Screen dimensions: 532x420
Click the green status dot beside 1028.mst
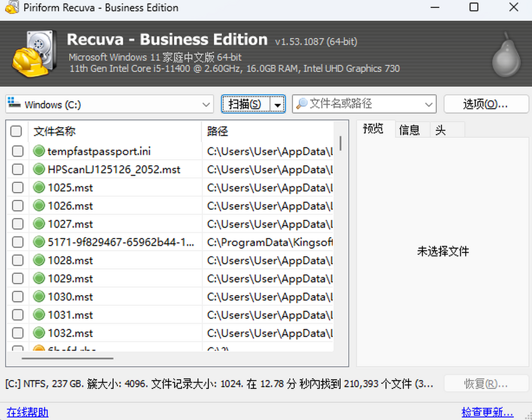[39, 260]
